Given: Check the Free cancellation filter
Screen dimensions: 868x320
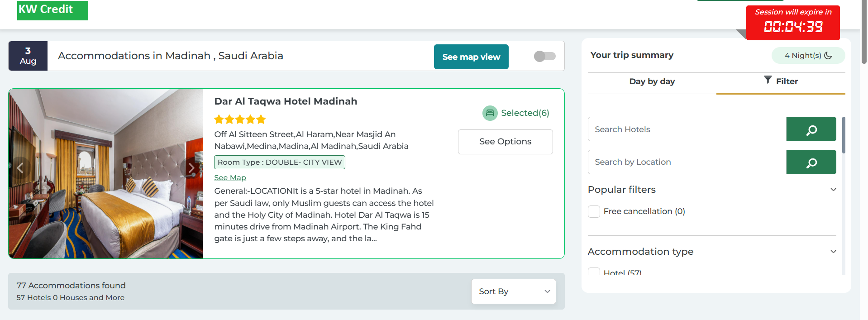Looking at the screenshot, I should click(594, 211).
